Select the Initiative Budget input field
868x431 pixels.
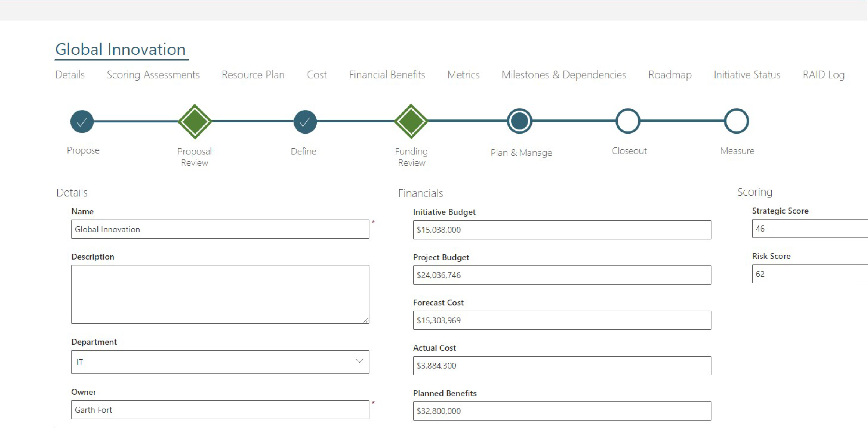(562, 230)
